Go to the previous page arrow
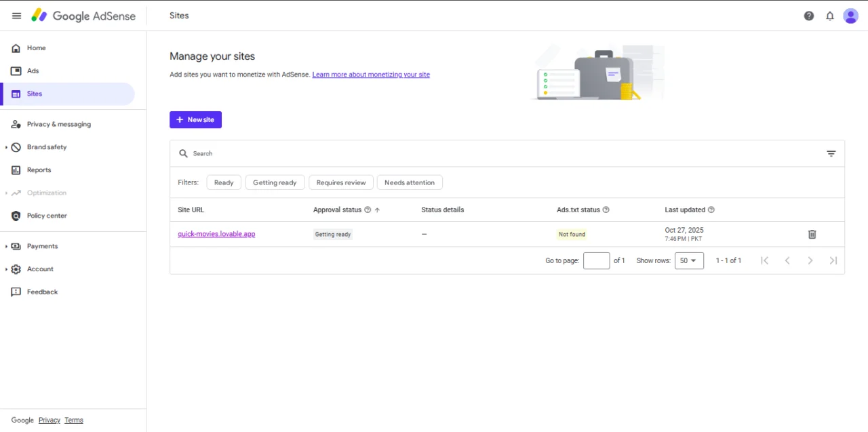 click(787, 260)
